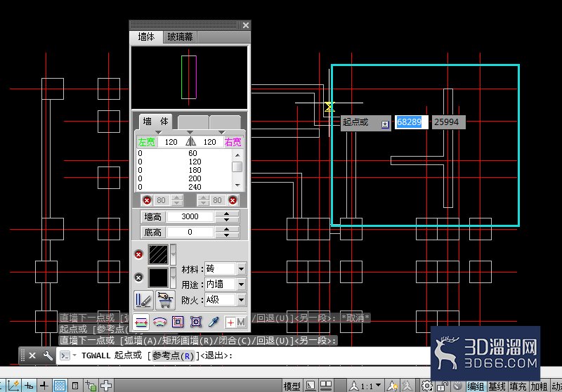The width and height of the screenshot is (562, 392).
Task: Select the 墙 体 inner tab
Action: coord(155,122)
